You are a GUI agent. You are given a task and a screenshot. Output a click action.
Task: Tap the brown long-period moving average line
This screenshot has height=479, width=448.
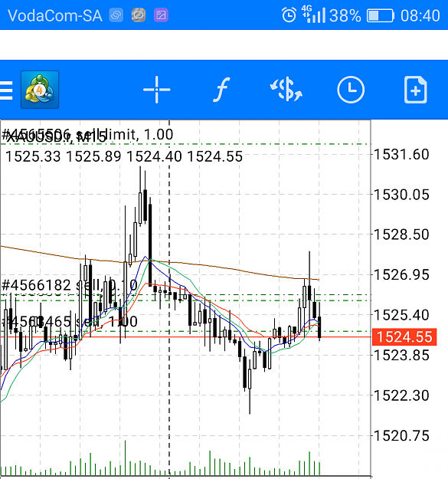[x=214, y=267]
